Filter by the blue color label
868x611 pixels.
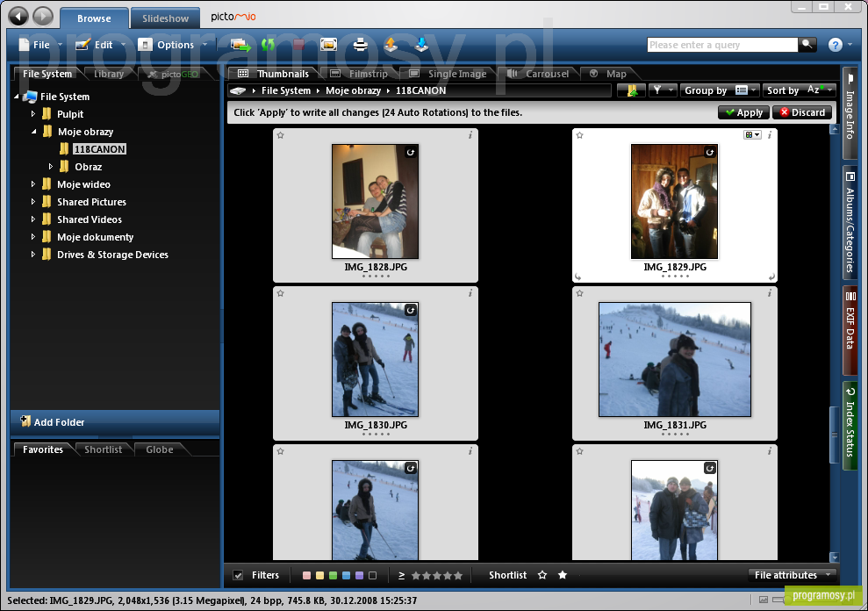click(346, 576)
